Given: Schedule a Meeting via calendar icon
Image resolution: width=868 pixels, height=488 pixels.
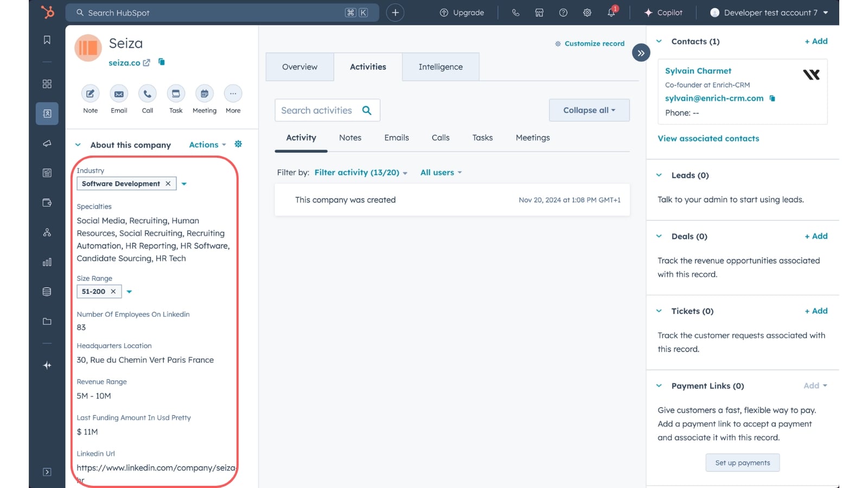Looking at the screenshot, I should pos(205,94).
